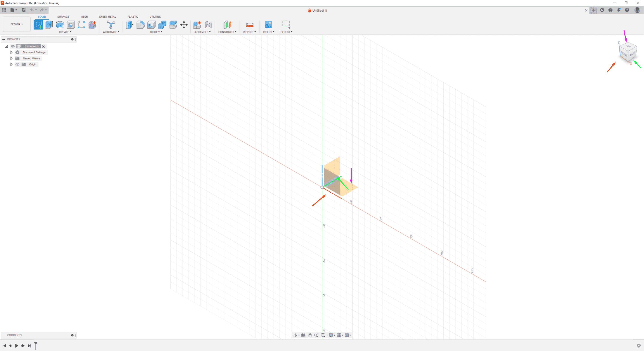
Task: Click the Automate tool icon
Action: pyautogui.click(x=111, y=25)
